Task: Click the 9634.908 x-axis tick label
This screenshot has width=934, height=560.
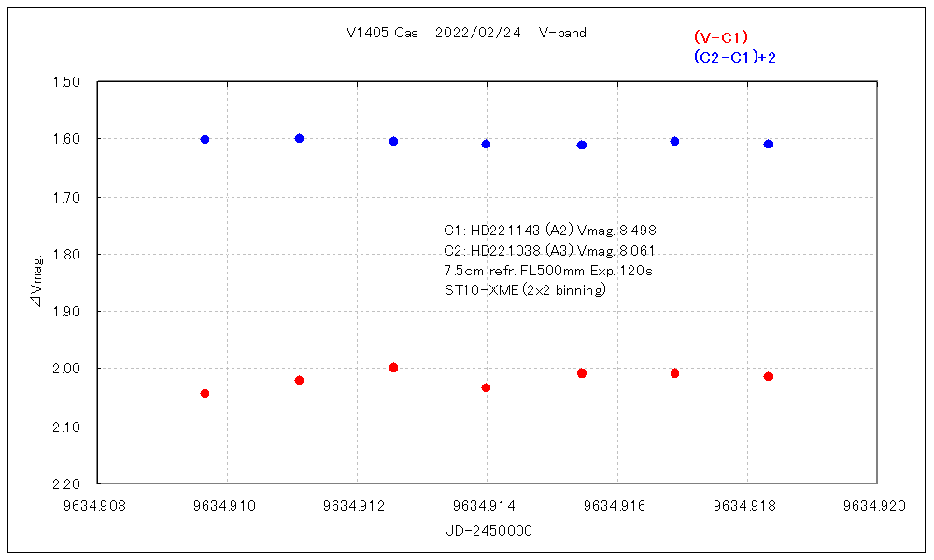Action: point(97,505)
